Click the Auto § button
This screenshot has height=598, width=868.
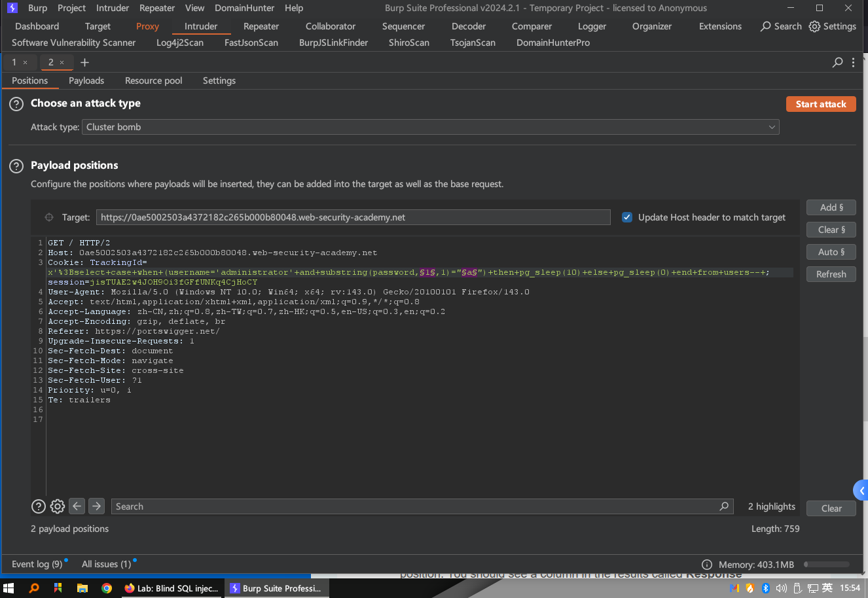[x=831, y=252]
